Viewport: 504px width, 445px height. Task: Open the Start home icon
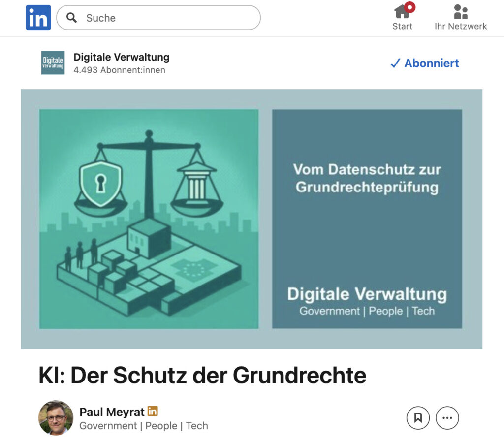402,12
